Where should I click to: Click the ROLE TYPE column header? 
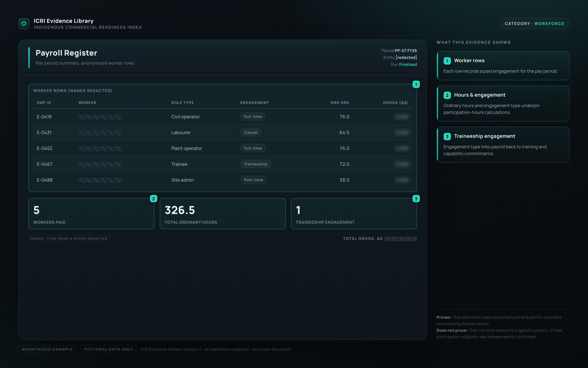[182, 103]
